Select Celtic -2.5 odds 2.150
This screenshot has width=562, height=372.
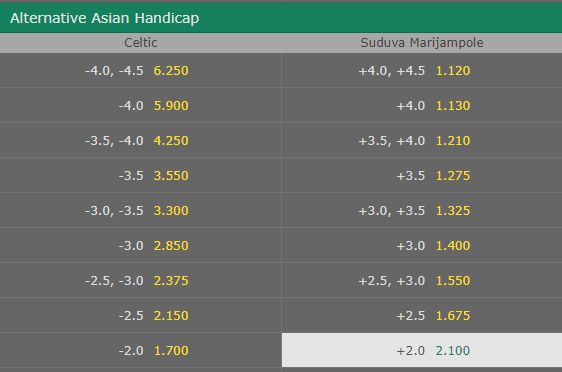[140, 315]
